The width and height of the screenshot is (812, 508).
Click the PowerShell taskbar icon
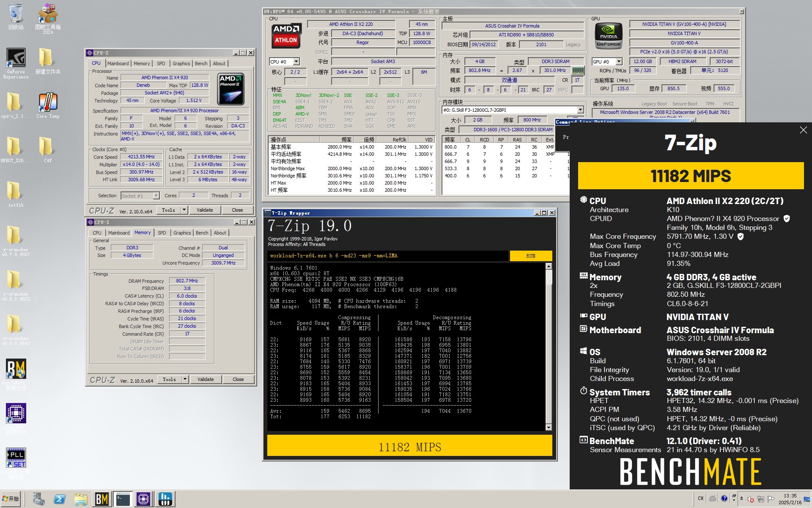60,500
